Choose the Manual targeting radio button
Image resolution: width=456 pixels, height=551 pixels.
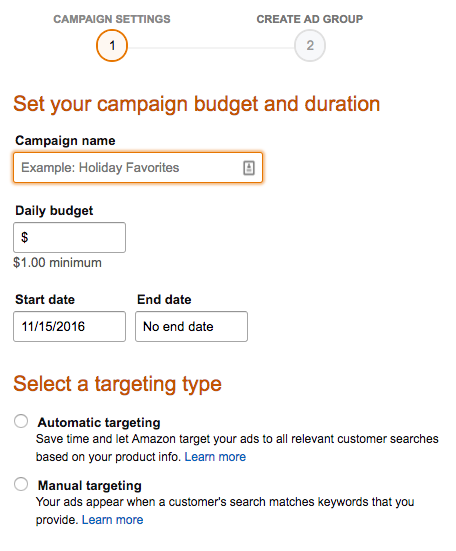tap(21, 484)
